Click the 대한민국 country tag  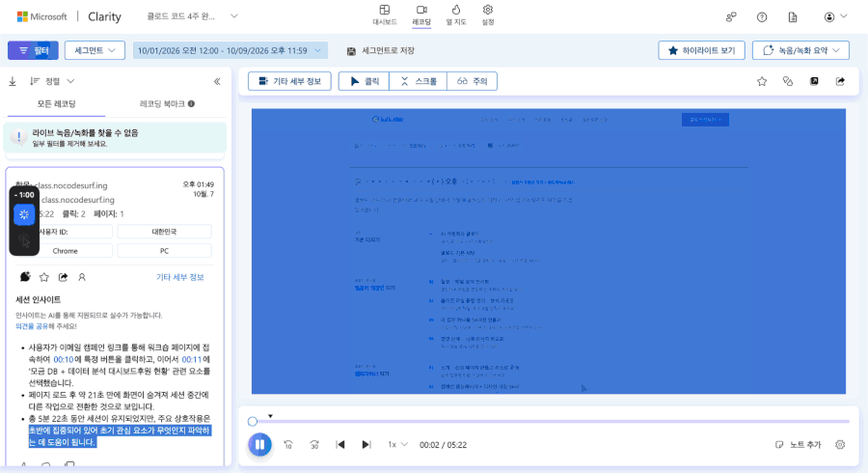pos(164,232)
